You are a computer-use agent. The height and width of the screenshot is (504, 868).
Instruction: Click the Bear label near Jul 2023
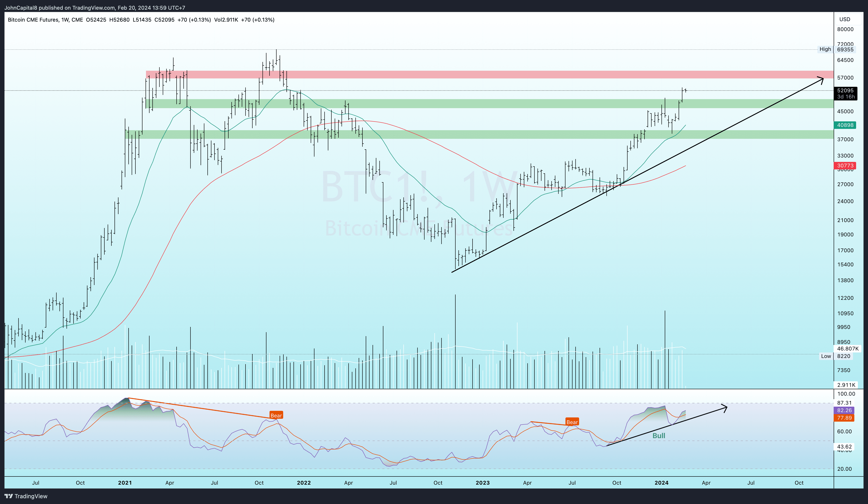572,422
